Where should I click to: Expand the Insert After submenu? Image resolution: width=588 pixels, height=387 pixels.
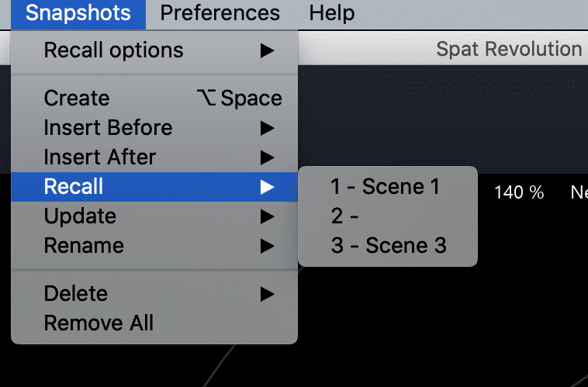[x=100, y=157]
